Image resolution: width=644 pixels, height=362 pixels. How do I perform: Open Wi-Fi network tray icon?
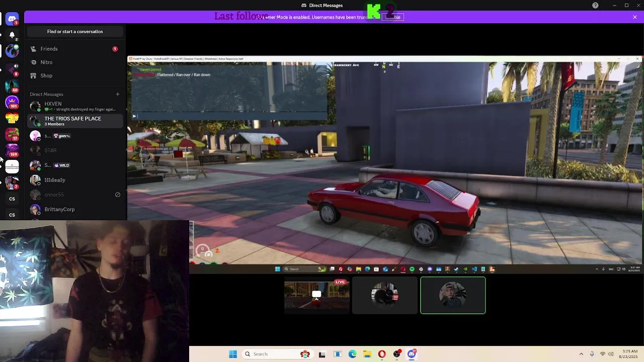603,354
